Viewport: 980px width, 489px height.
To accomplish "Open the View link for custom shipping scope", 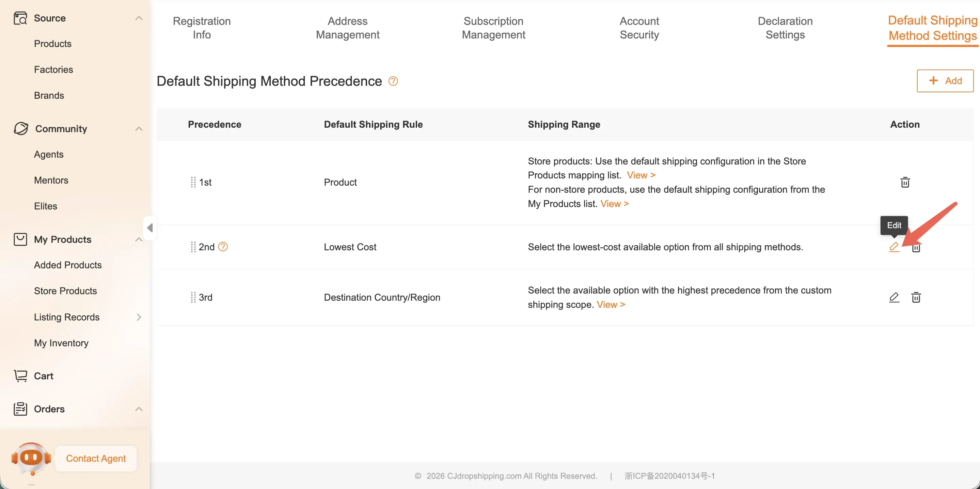I will click(611, 304).
